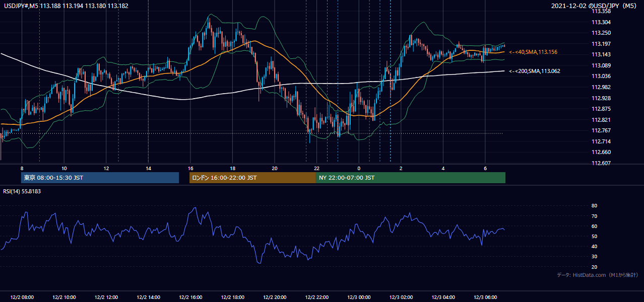Screen dimensions: 644x302
Task: Click the 12/2 18:00 bottom date label
Action: 232,297
